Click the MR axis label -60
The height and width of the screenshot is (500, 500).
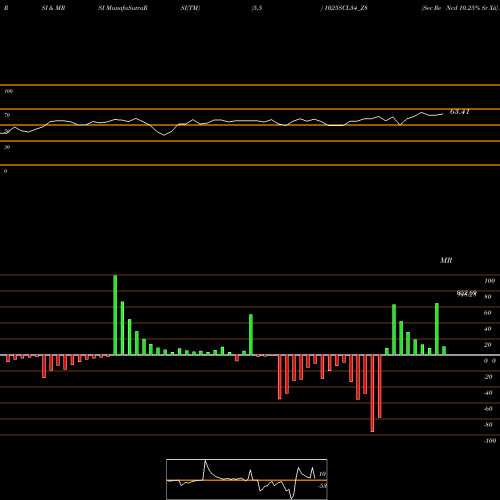[x=488, y=409]
